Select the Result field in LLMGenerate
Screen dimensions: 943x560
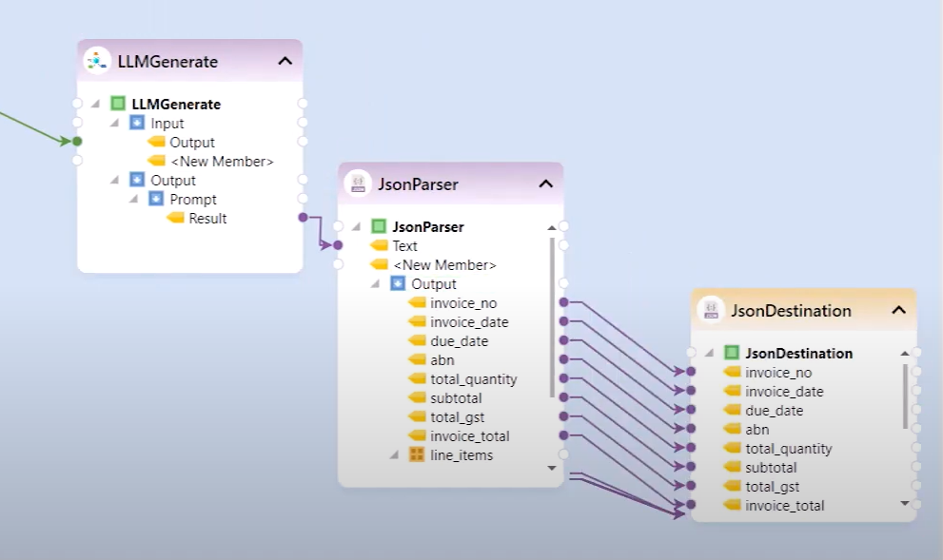(x=207, y=218)
